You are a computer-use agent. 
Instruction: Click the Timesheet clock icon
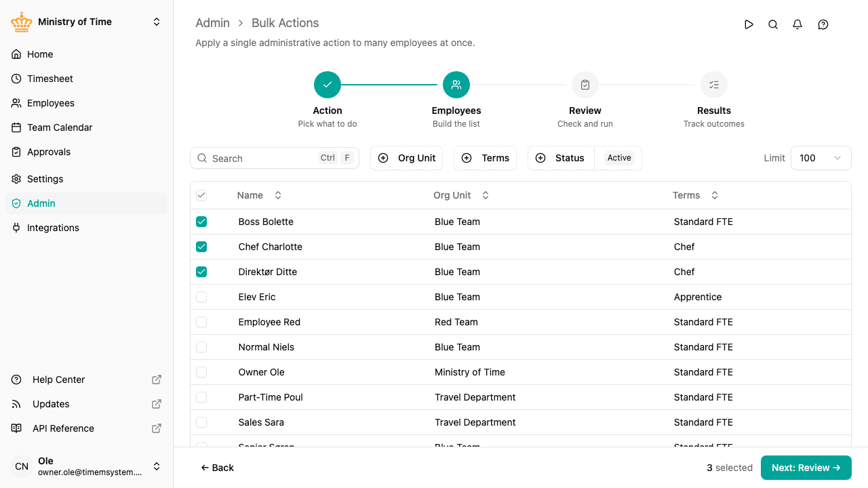pos(16,79)
